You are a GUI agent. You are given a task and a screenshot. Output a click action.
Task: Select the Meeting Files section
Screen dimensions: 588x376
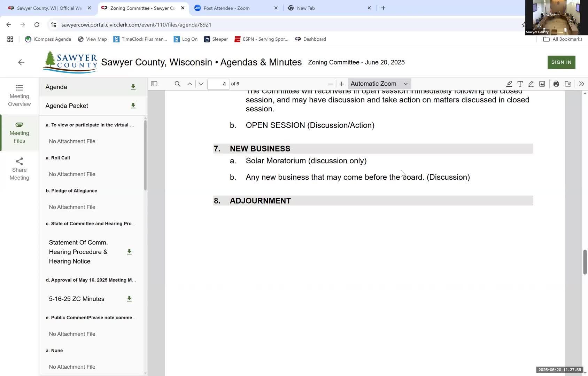pos(20,132)
